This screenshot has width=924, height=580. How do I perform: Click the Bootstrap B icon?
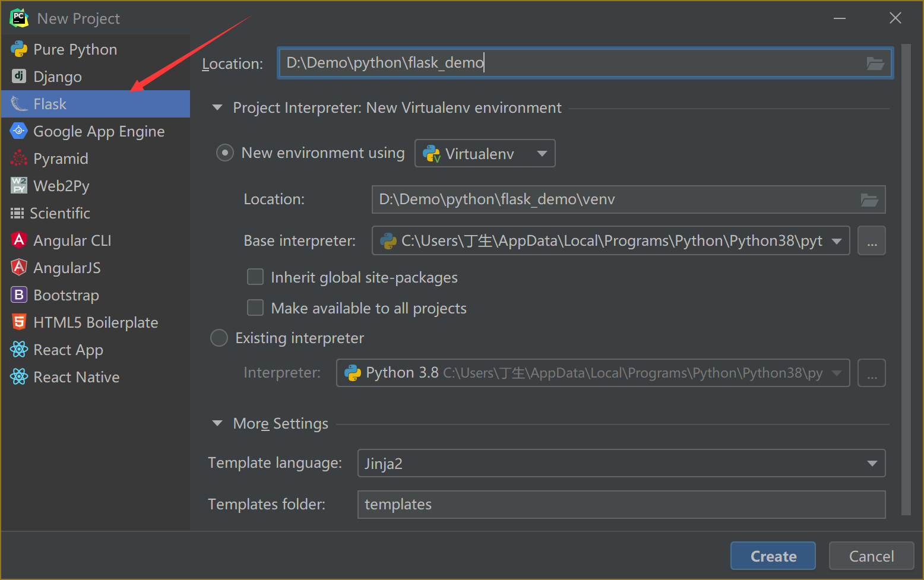19,294
